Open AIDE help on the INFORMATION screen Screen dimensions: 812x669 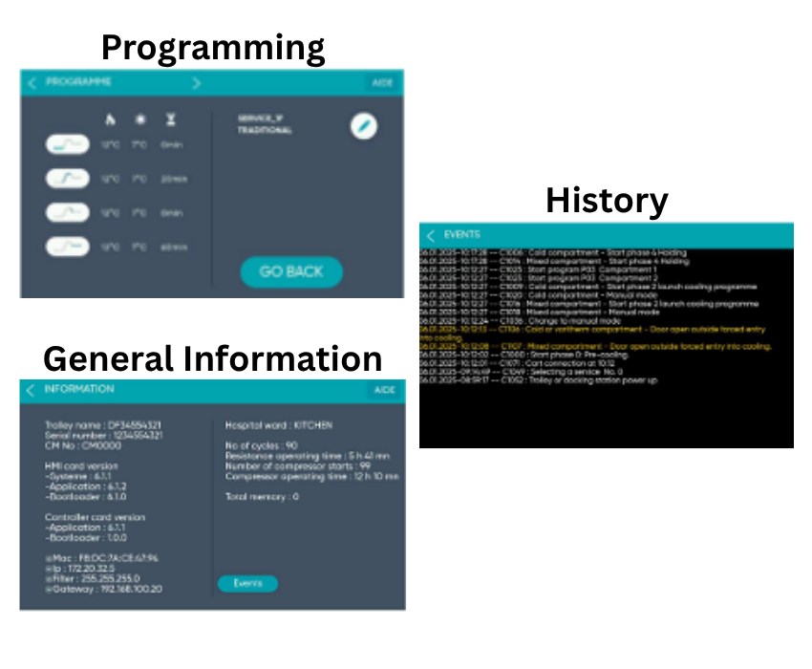pyautogui.click(x=385, y=390)
